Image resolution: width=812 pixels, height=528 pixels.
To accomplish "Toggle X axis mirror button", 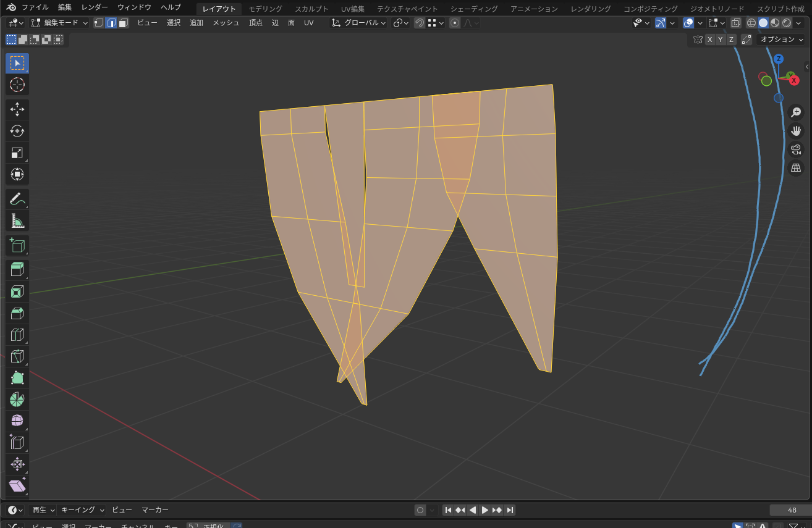I will (x=709, y=40).
